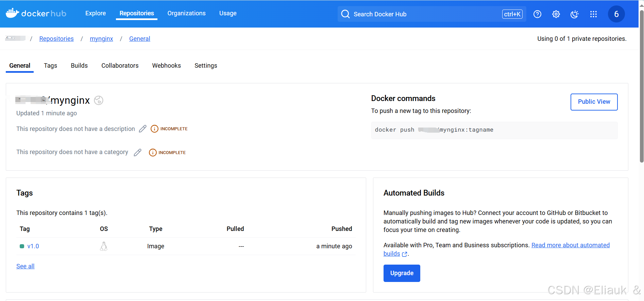Click the 'Image' type cell
The image size is (644, 301).
pyautogui.click(x=156, y=246)
